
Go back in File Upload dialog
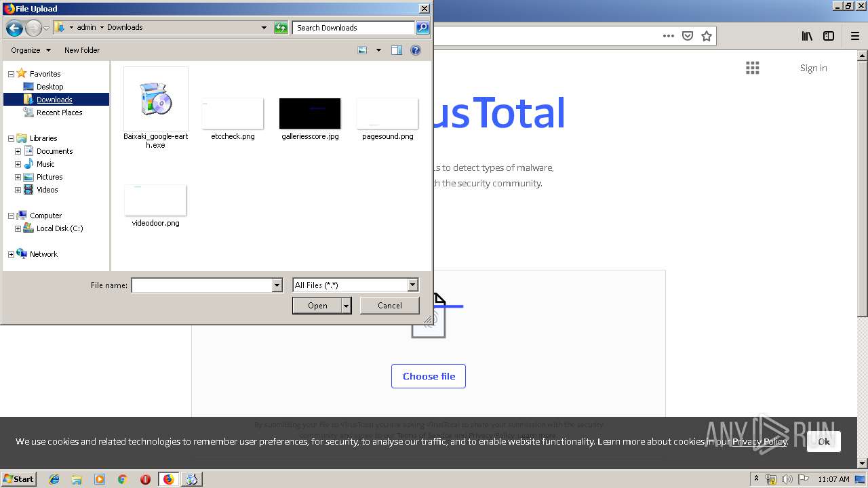pyautogui.click(x=14, y=28)
